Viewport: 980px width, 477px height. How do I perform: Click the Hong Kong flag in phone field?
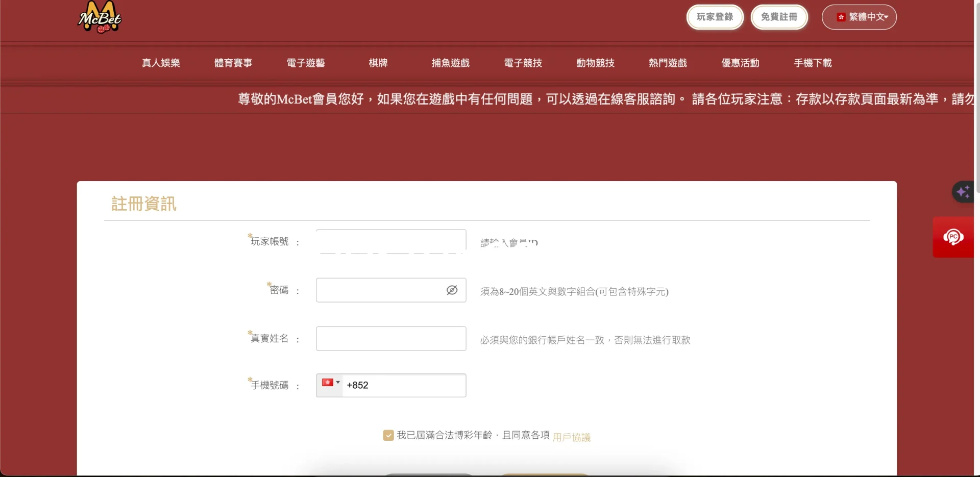pos(328,383)
